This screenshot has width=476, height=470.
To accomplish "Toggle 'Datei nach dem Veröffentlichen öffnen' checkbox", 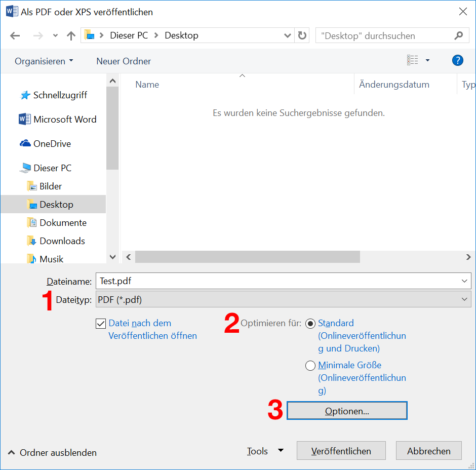I will (x=101, y=324).
